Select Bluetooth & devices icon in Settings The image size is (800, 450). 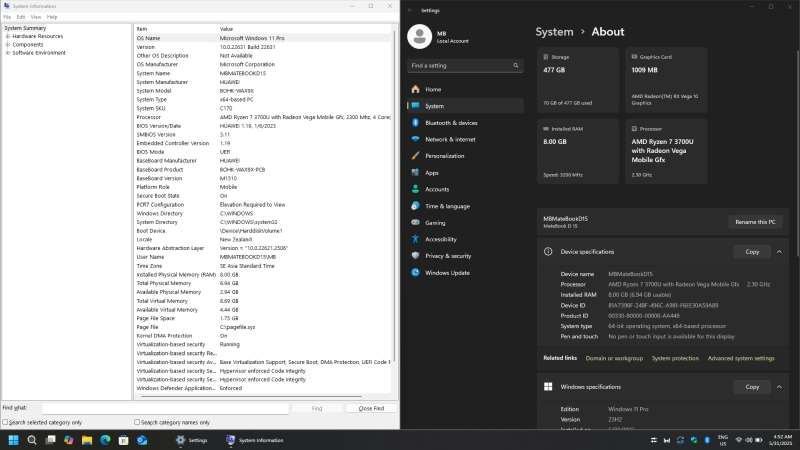pyautogui.click(x=415, y=123)
